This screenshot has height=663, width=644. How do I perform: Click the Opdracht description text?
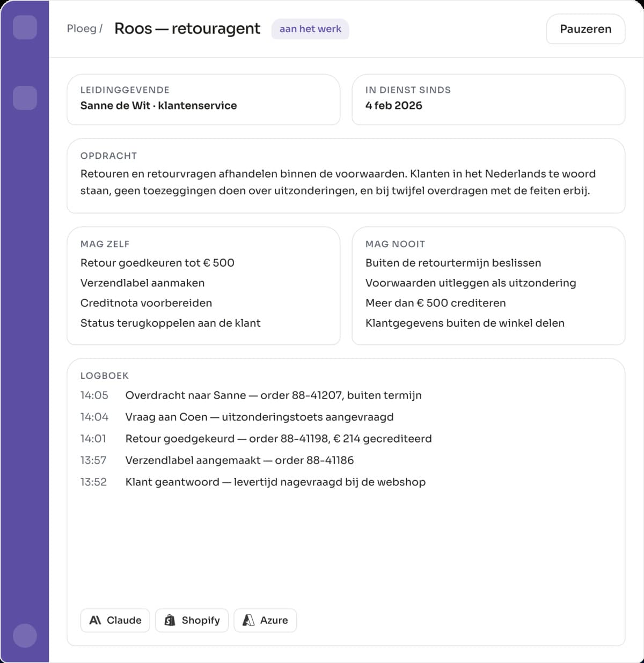coord(338,182)
